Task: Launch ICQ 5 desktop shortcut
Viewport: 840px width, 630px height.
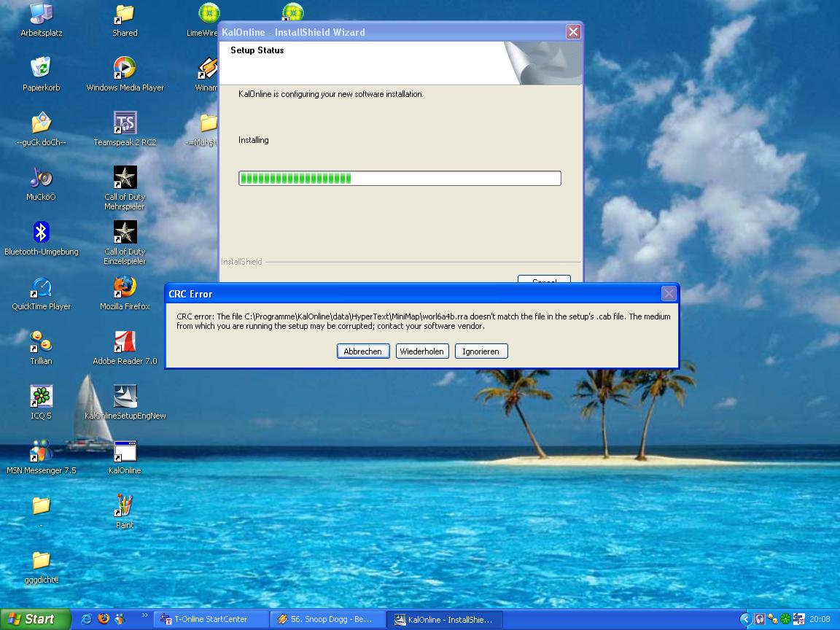Action: click(x=42, y=402)
